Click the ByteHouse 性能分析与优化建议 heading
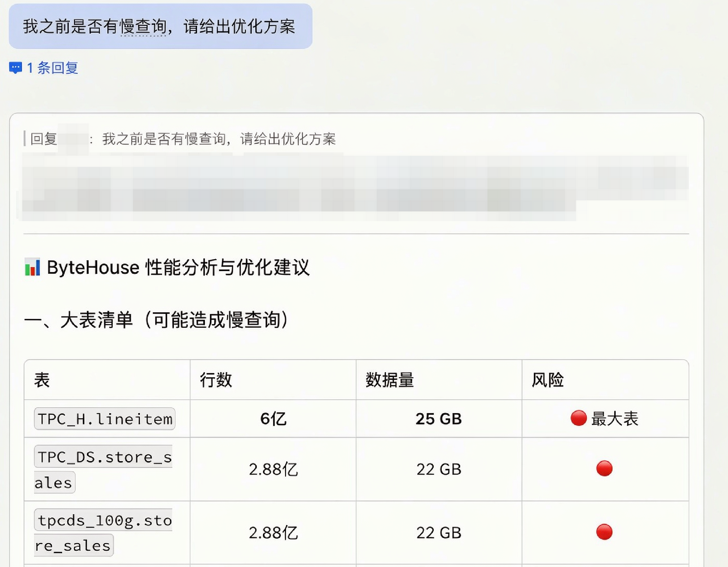Viewport: 728px width, 567px height. coord(178,267)
